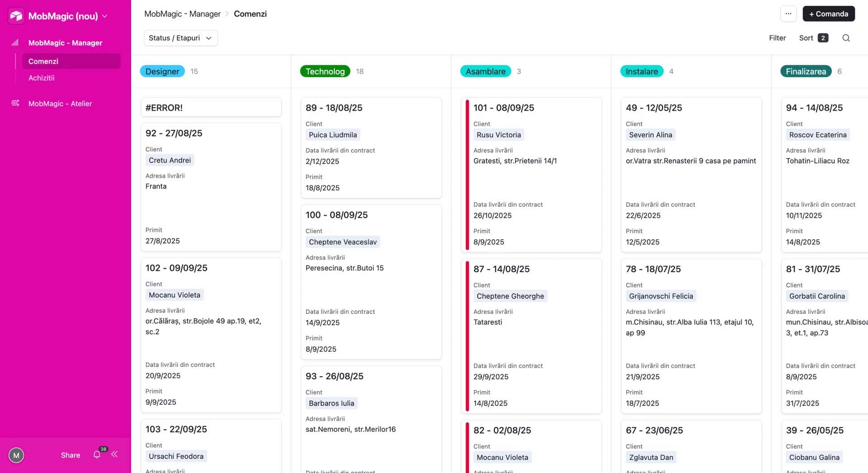This screenshot has height=473, width=868.
Task: Click client chip Ursachi Feodora
Action: tap(176, 456)
